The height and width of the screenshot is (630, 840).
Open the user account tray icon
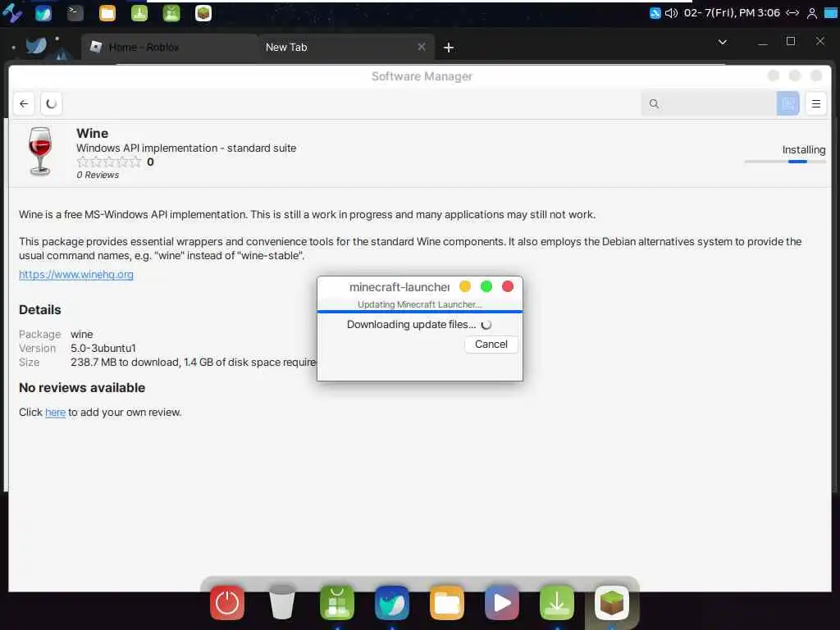tap(812, 13)
